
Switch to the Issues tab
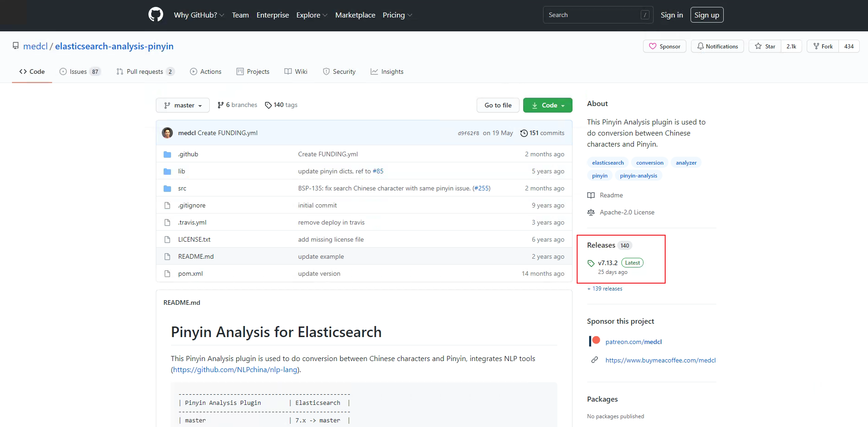[80, 71]
